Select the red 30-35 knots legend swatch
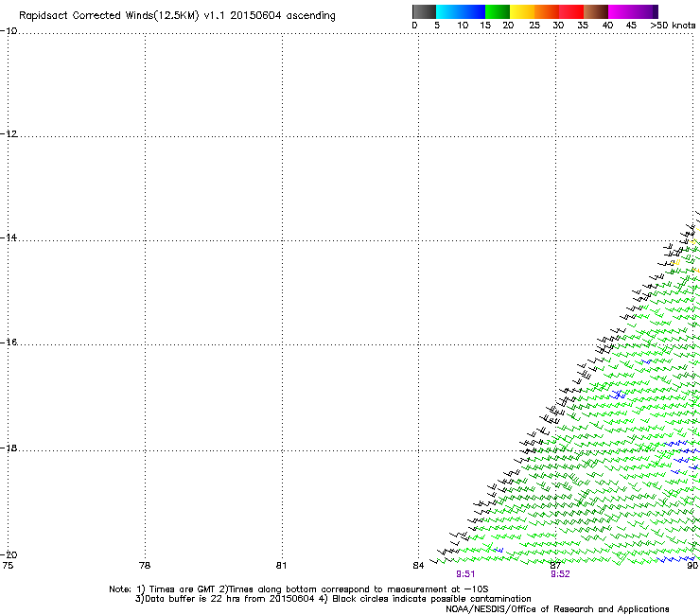This screenshot has height=615, width=700. click(x=571, y=11)
